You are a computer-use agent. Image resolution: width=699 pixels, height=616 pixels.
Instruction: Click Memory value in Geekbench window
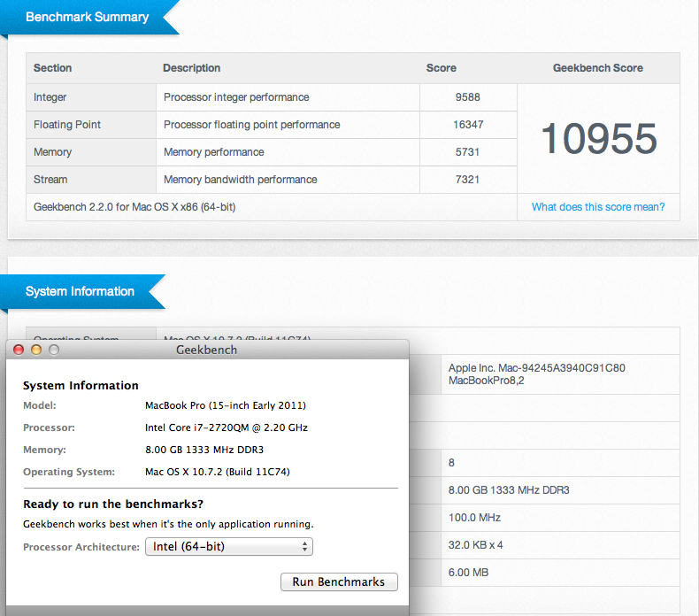204,450
